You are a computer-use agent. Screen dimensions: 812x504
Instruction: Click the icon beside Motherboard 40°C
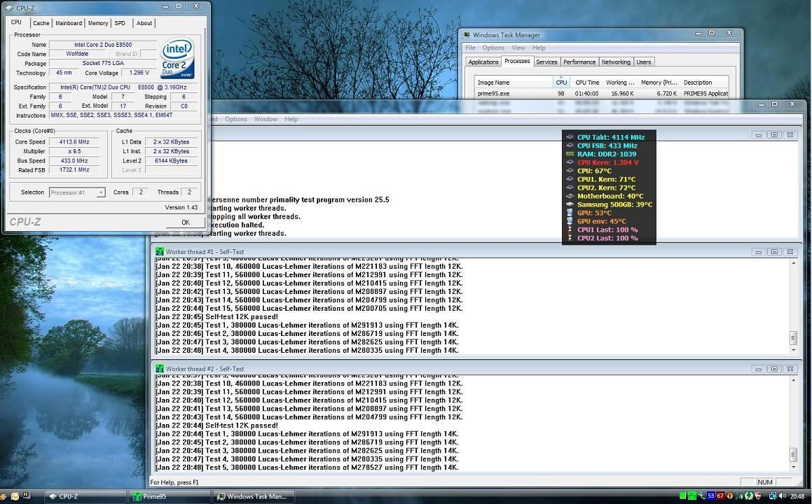point(570,196)
